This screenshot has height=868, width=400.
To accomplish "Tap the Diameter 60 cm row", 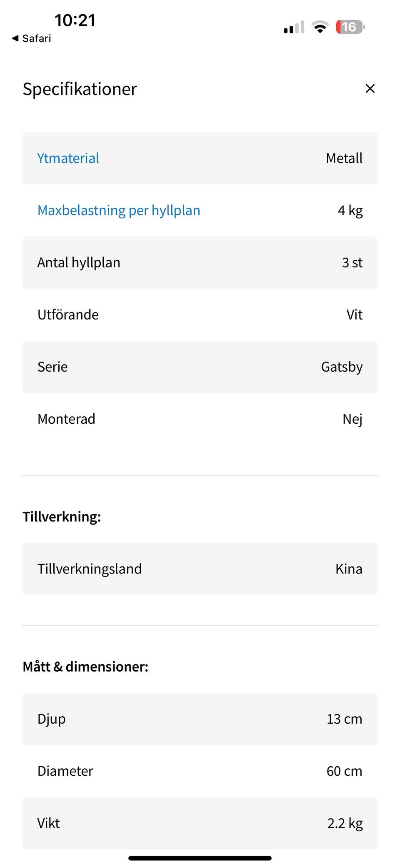I will (x=200, y=771).
